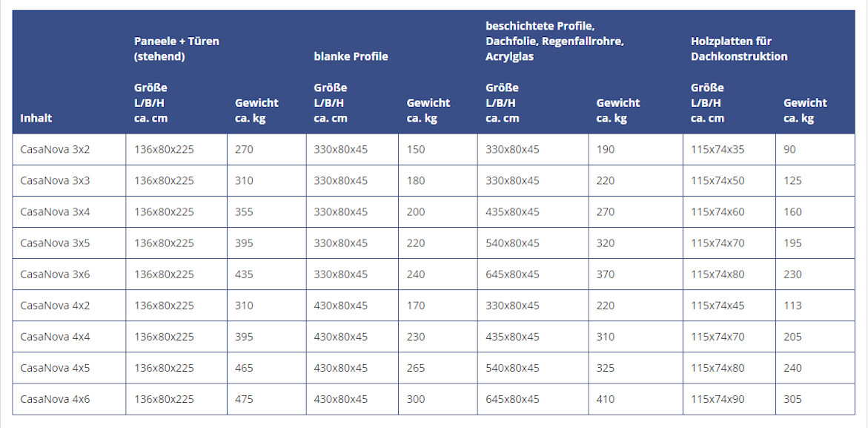
Task: Select the 115x74x35 size cell
Action: click(x=718, y=150)
